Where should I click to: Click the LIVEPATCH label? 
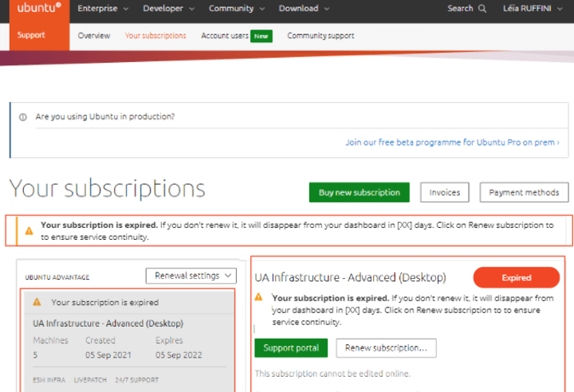[90, 380]
